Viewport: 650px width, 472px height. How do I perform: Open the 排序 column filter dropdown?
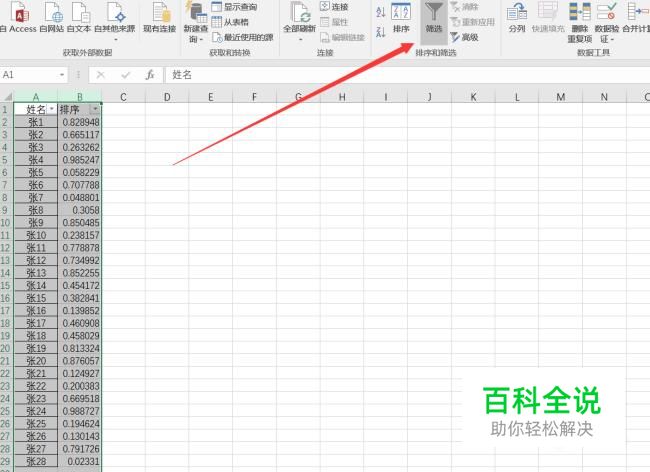[95, 109]
